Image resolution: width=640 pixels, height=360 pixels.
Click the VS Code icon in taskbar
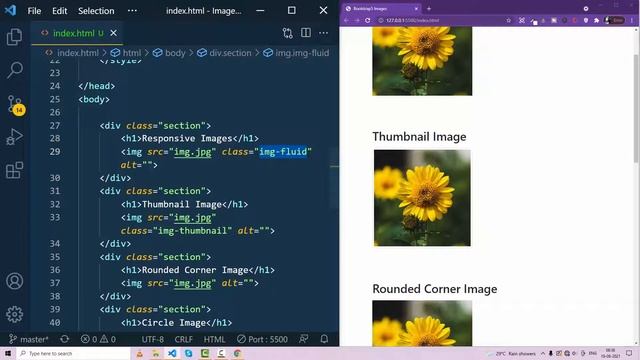point(172,353)
